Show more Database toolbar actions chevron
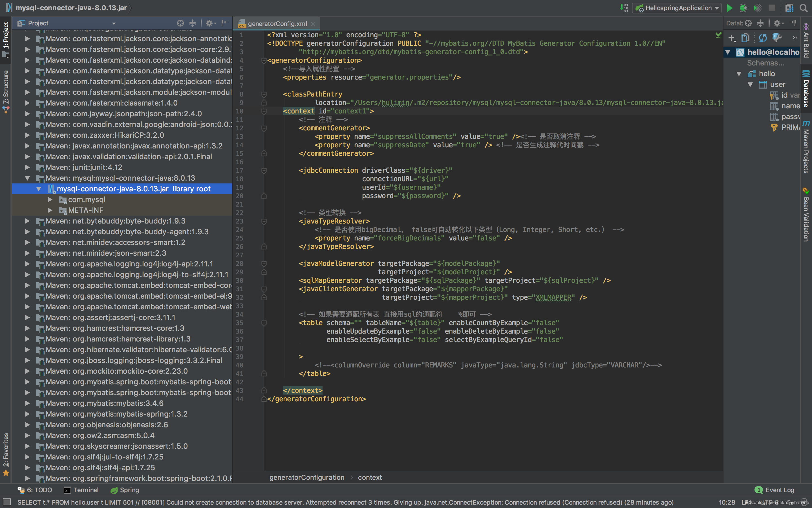The width and height of the screenshot is (812, 508). [x=795, y=38]
